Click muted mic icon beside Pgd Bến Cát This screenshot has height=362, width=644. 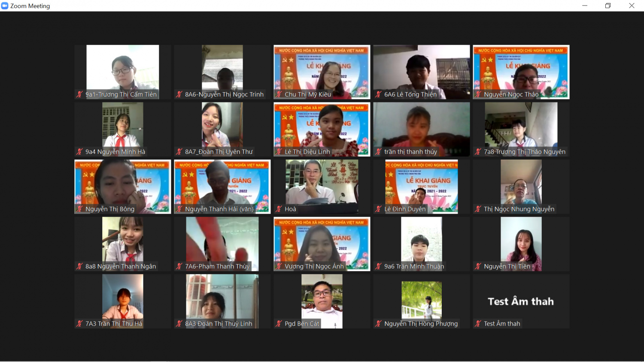point(279,323)
